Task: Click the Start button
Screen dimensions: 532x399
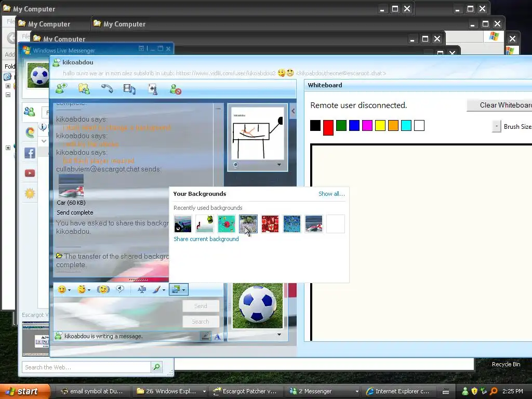Action: tap(25, 391)
